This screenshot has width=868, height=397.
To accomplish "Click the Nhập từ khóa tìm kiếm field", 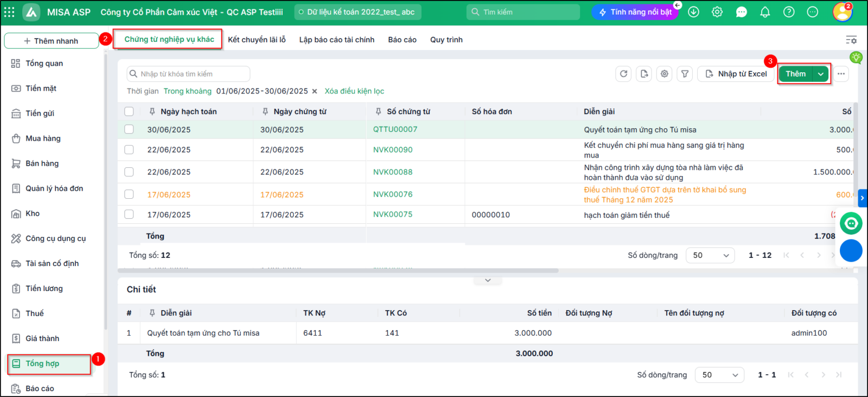I will coord(188,74).
